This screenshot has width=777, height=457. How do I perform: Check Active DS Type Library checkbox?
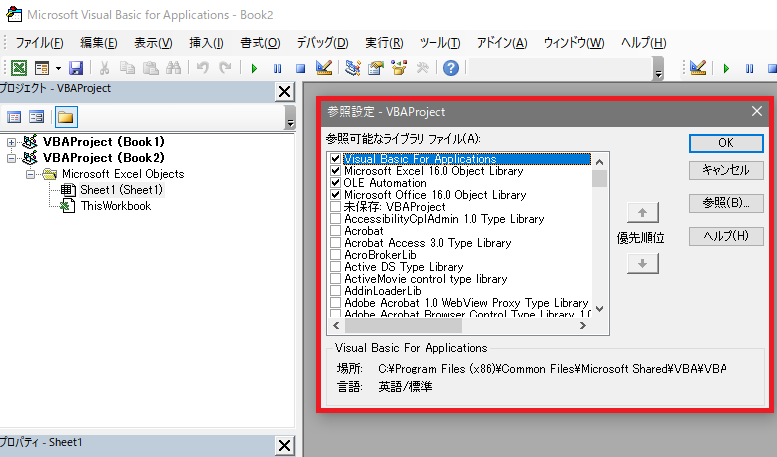(x=335, y=267)
